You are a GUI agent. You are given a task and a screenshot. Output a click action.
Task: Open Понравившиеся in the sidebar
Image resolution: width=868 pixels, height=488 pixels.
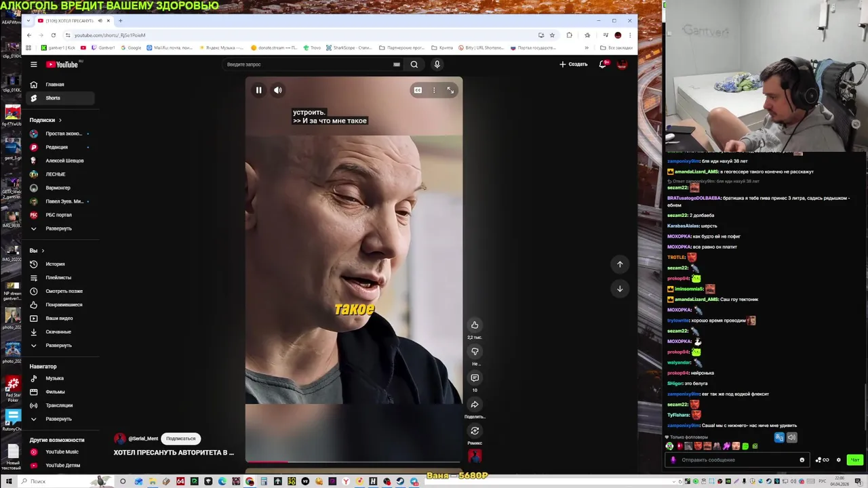pyautogui.click(x=61, y=305)
